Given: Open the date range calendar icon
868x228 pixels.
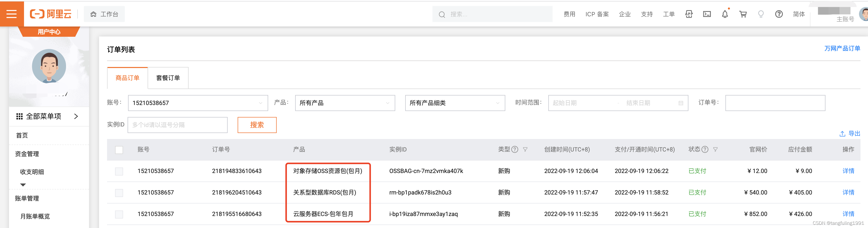Looking at the screenshot, I should (x=681, y=103).
